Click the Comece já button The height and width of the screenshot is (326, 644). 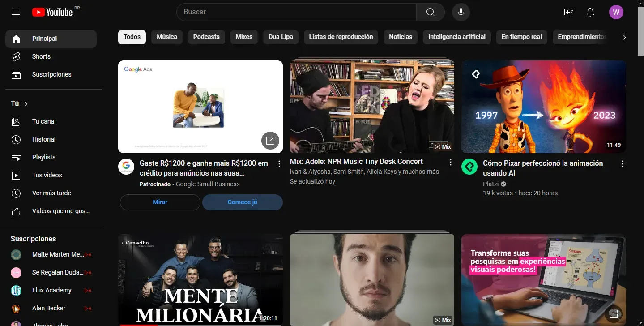coord(242,202)
